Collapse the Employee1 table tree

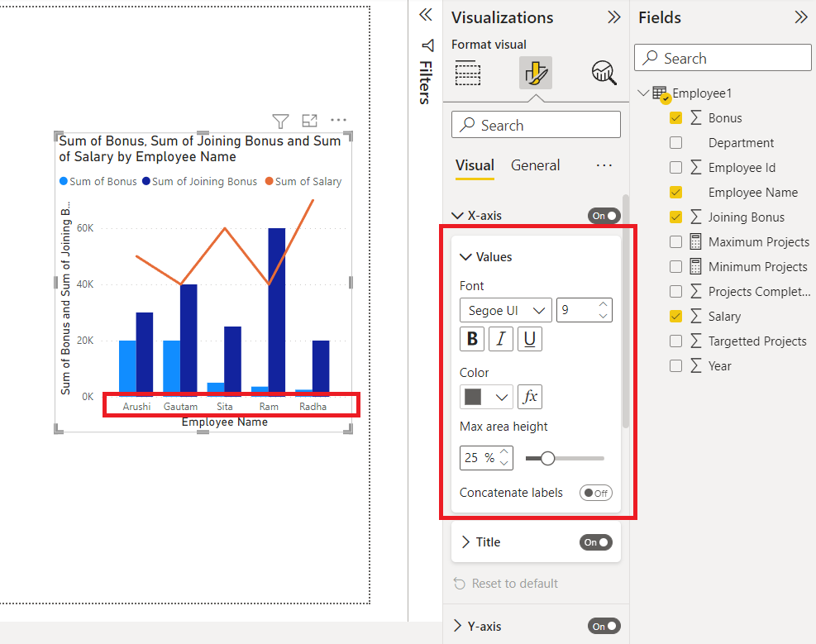click(644, 93)
